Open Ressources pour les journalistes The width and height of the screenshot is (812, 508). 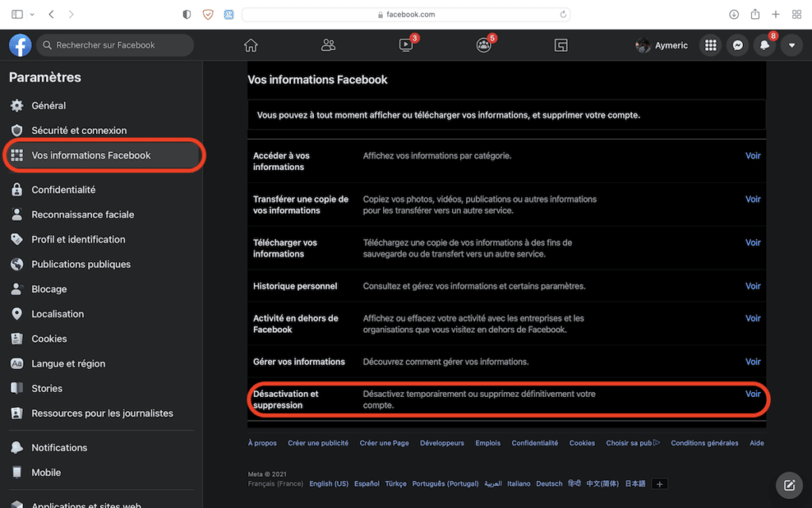coord(101,414)
